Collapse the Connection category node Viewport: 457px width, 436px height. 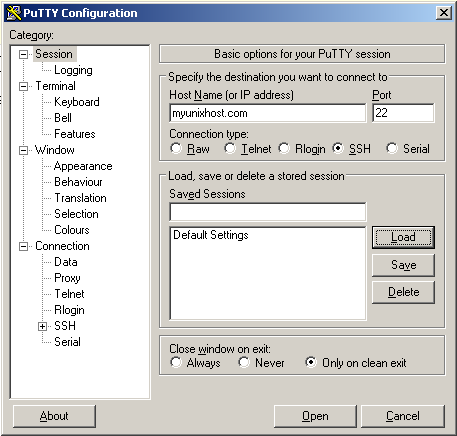point(23,246)
